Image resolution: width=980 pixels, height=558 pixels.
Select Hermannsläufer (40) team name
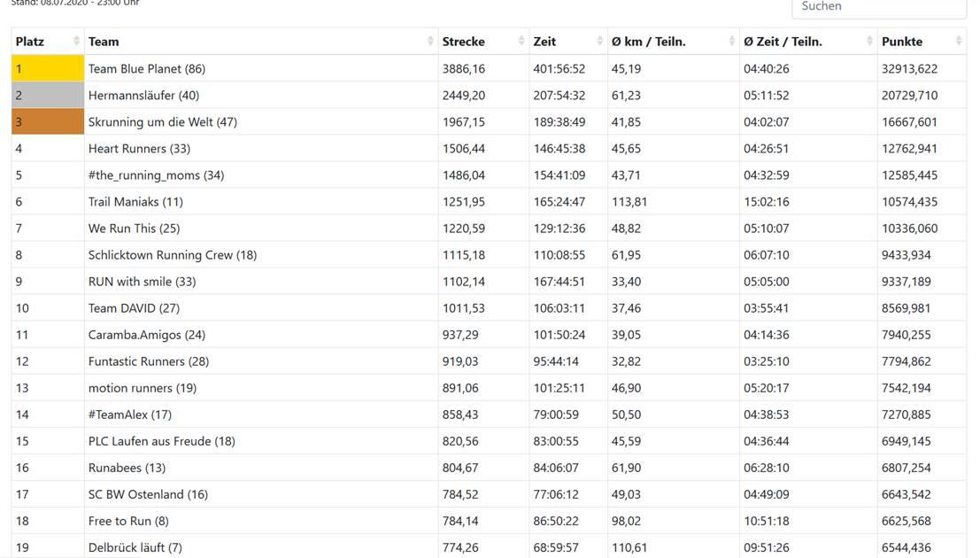pos(143,95)
